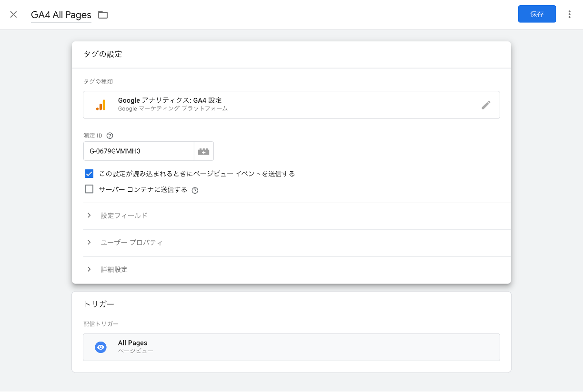
Task: Click the タグの種類 label
Action: coord(98,81)
